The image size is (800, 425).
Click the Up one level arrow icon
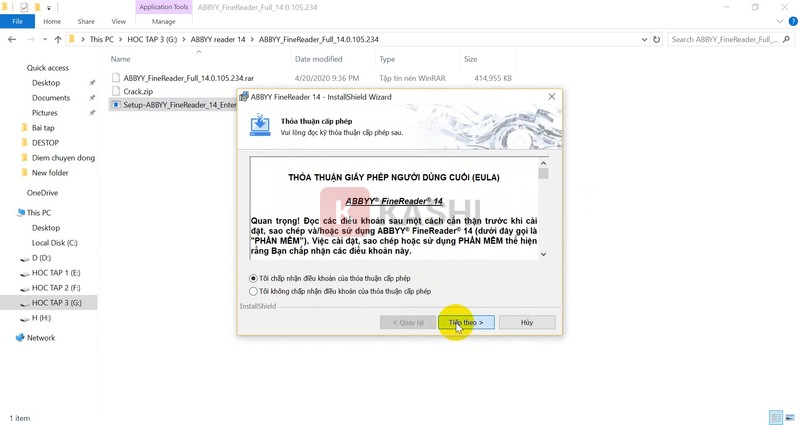pos(59,40)
